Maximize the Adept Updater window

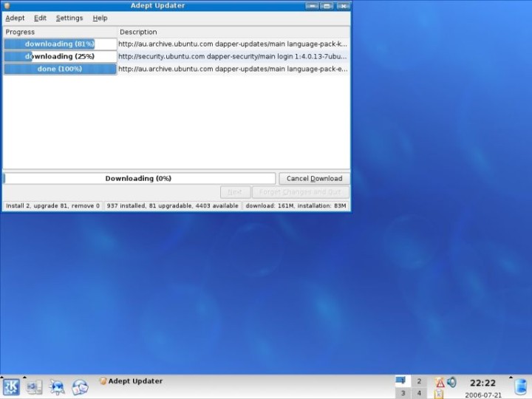pos(327,6)
